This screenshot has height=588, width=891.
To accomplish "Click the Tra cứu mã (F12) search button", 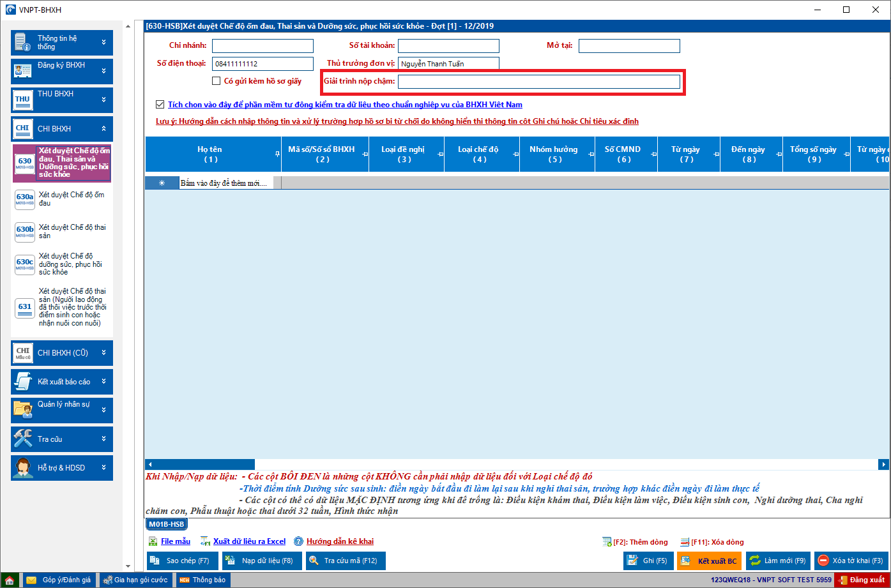I will [x=346, y=561].
